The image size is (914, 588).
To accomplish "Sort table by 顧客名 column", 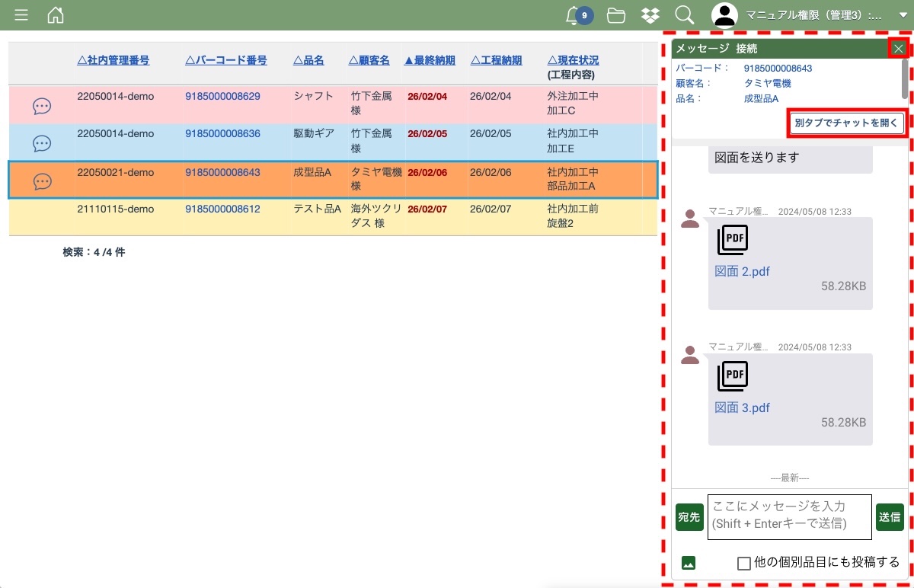I will pos(369,60).
